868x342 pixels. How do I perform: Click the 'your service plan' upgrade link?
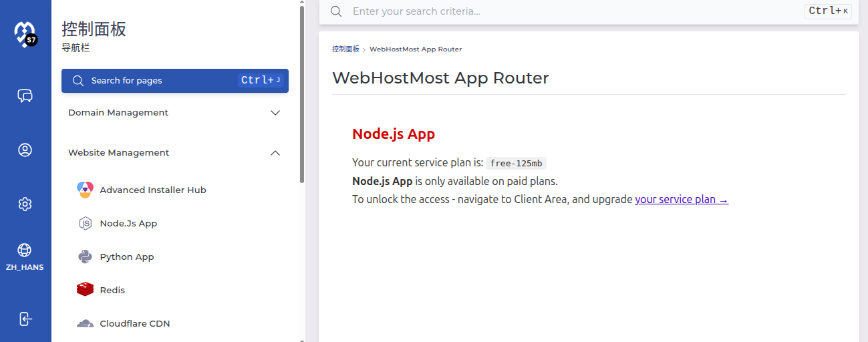click(681, 199)
